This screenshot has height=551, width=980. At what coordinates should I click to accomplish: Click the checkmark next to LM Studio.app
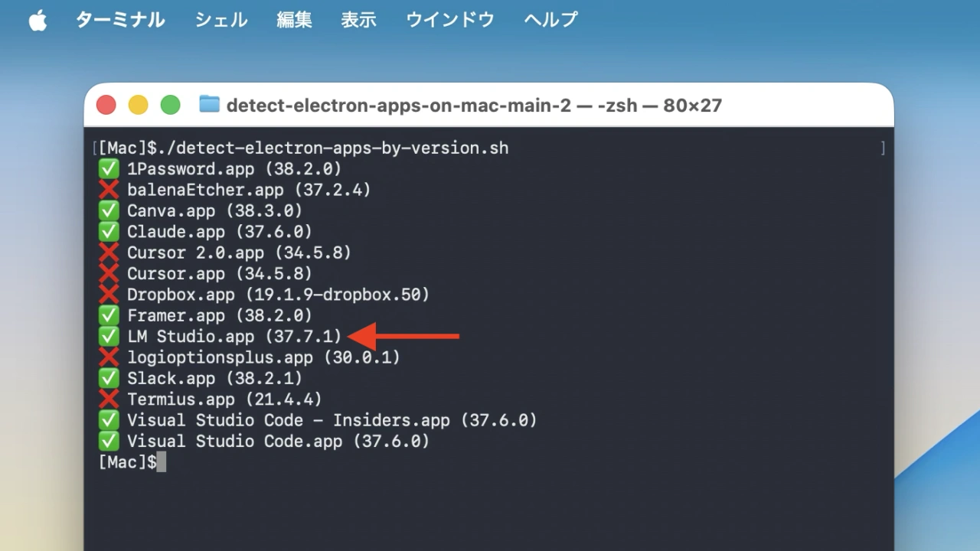tap(108, 336)
